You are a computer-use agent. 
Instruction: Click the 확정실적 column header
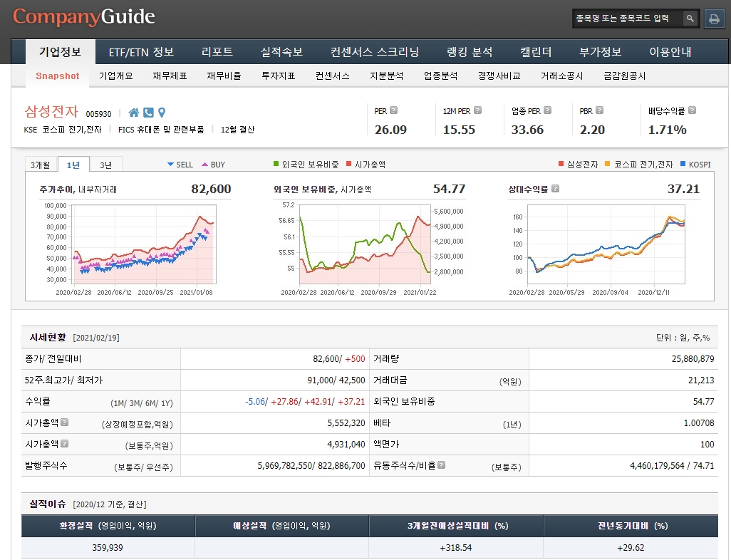[108, 526]
